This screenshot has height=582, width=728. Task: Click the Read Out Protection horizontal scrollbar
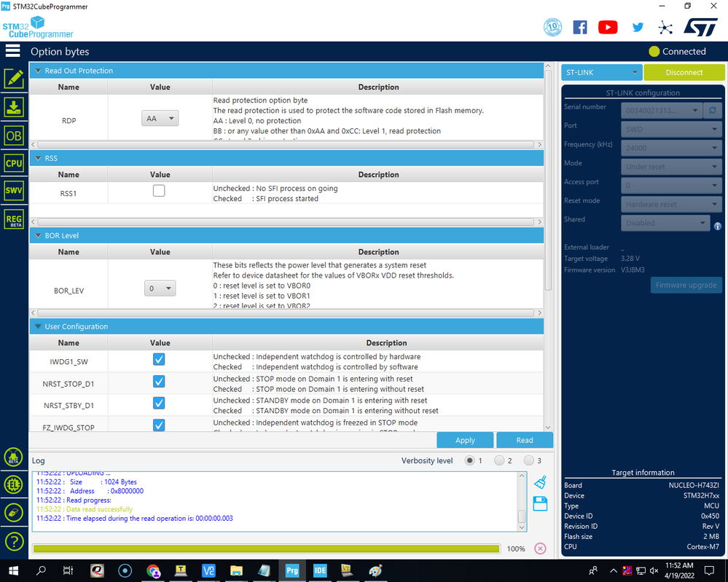286,145
